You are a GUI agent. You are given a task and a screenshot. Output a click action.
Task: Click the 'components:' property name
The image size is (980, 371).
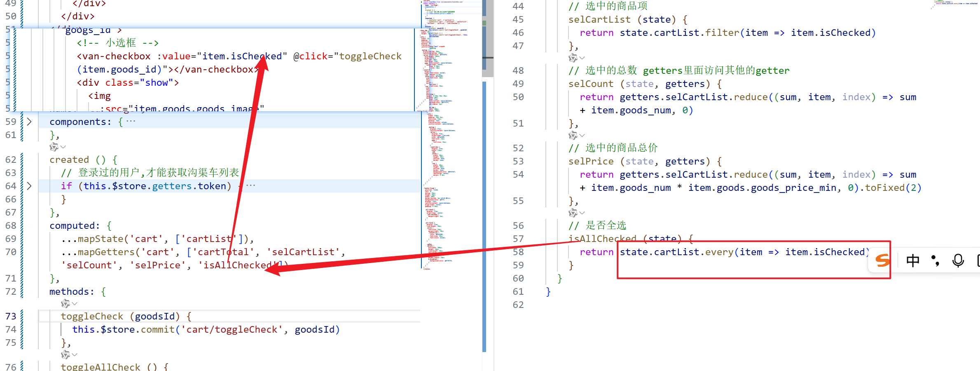click(80, 122)
